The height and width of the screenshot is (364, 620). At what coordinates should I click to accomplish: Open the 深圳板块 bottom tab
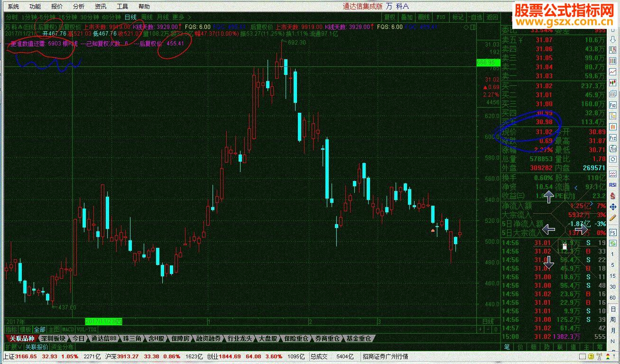click(52, 338)
